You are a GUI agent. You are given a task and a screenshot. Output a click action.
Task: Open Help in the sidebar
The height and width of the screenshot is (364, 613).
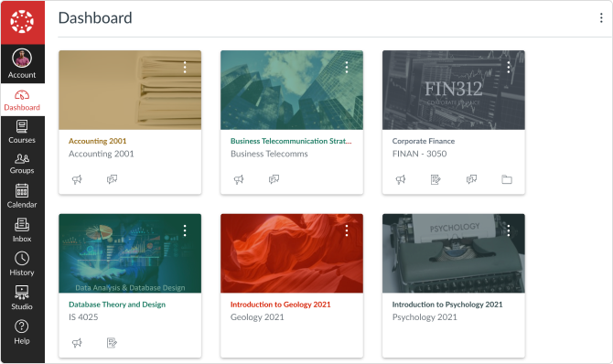pos(22,332)
